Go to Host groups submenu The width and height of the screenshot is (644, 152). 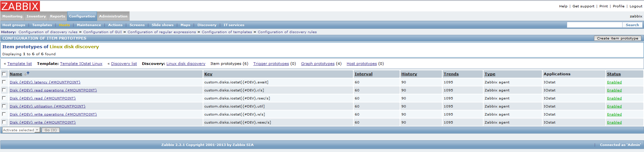14,25
